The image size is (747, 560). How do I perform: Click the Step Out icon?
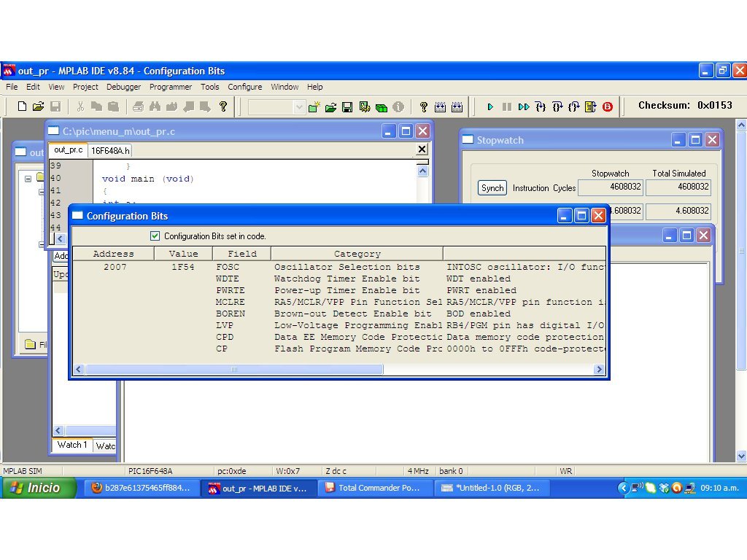coord(574,106)
